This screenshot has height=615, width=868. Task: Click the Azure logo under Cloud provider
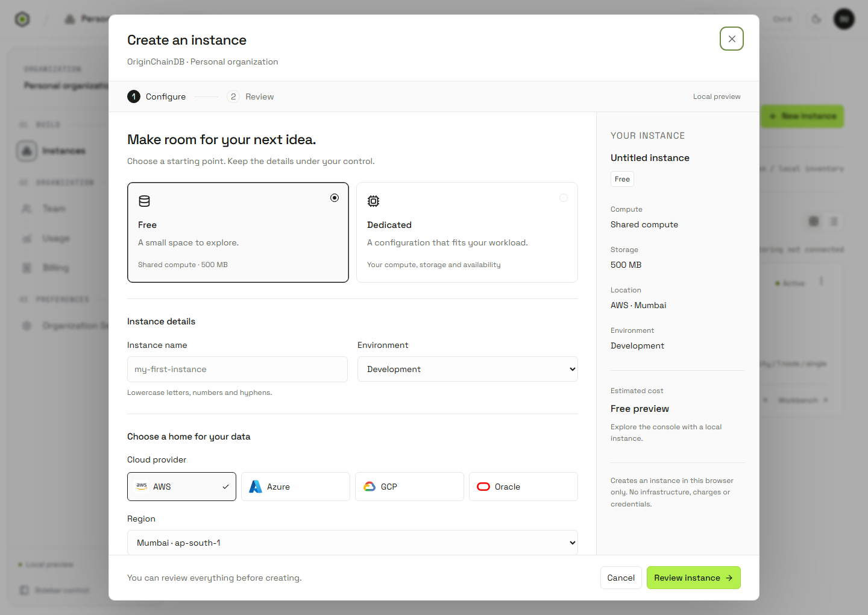click(x=256, y=487)
